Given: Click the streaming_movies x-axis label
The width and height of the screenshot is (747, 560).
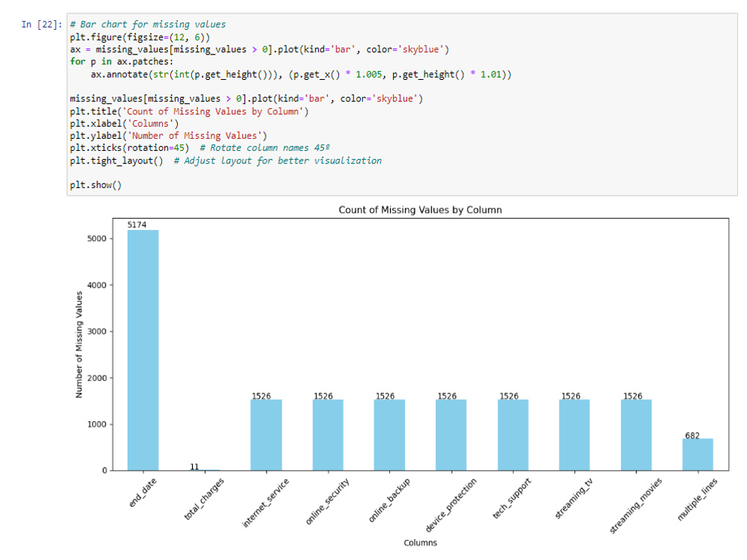Looking at the screenshot, I should click(636, 505).
